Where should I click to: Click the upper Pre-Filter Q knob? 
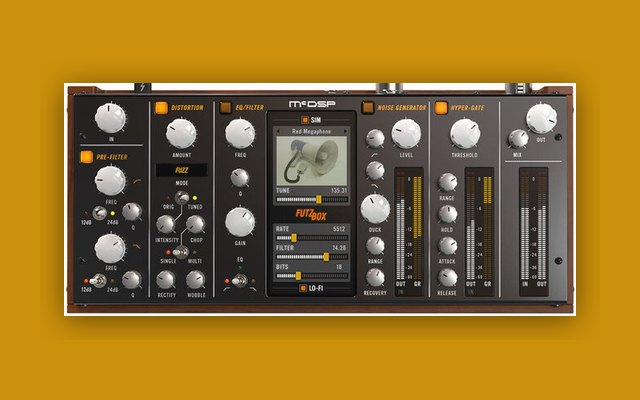click(x=132, y=212)
